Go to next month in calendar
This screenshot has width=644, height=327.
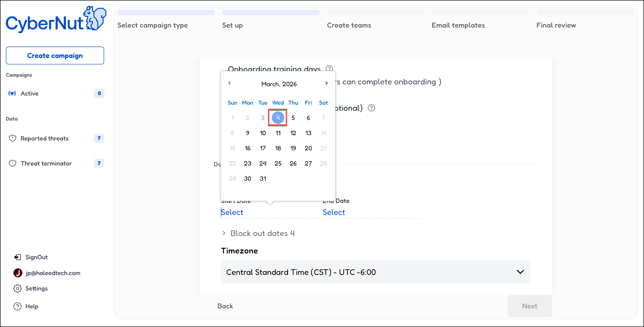coord(326,83)
